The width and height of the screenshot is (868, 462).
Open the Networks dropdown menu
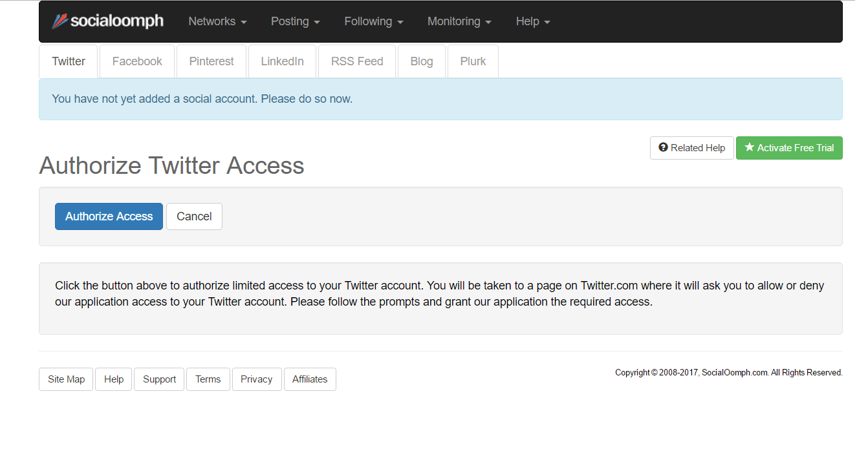[217, 21]
